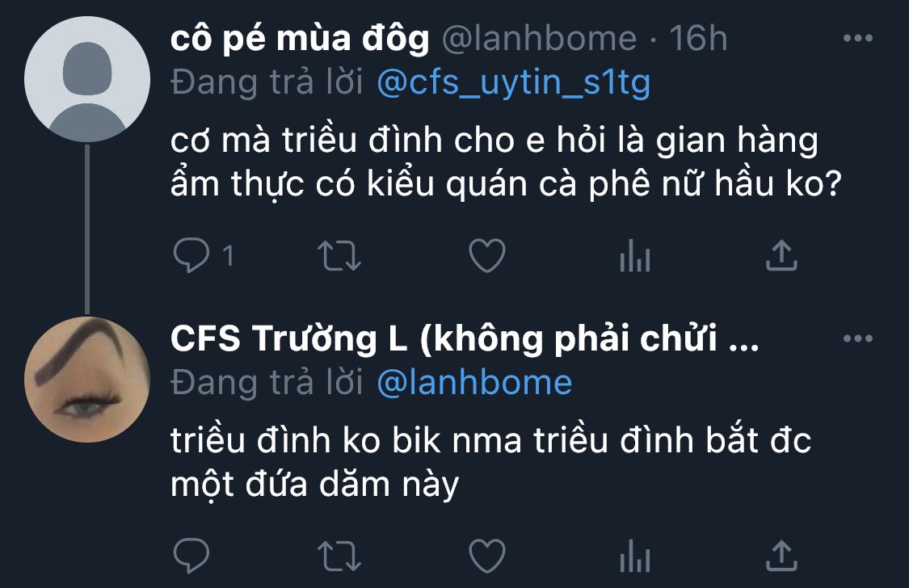
Task: Open the @cfs_uytin_s1tg mention link
Action: click(514, 83)
